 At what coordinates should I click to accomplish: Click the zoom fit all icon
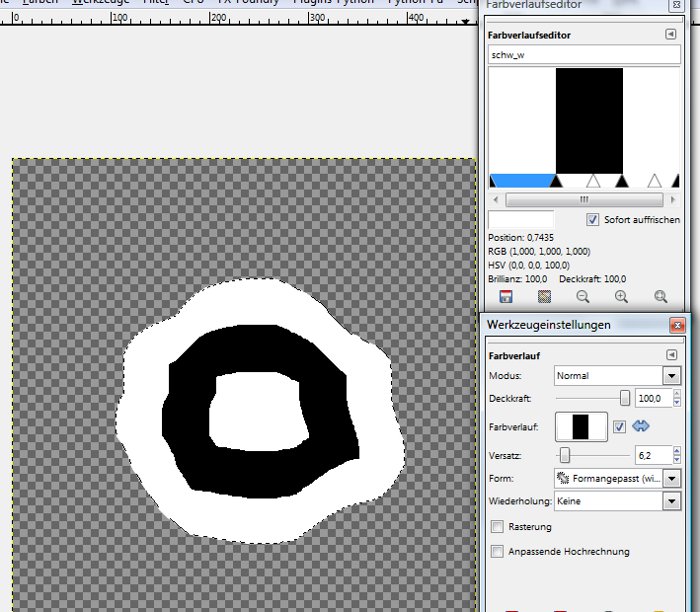[660, 296]
